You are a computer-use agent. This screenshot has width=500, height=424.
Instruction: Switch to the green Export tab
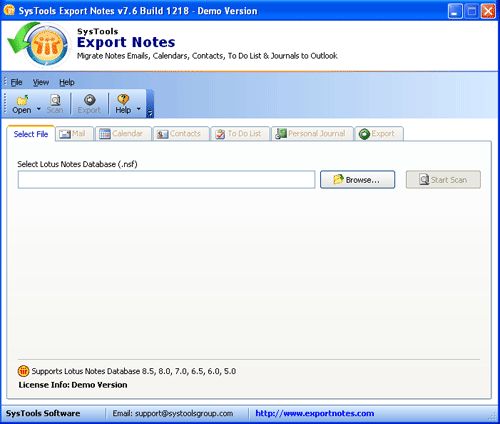pyautogui.click(x=379, y=134)
